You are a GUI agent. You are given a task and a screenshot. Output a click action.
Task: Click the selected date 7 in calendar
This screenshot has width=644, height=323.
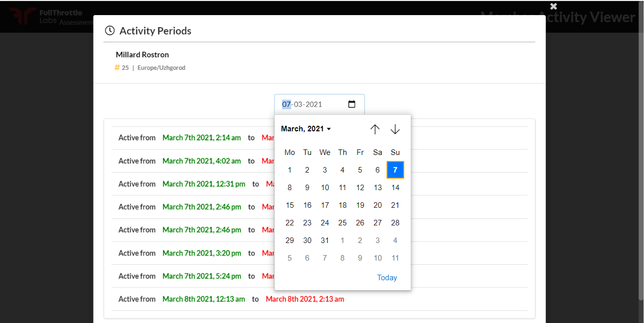point(395,170)
